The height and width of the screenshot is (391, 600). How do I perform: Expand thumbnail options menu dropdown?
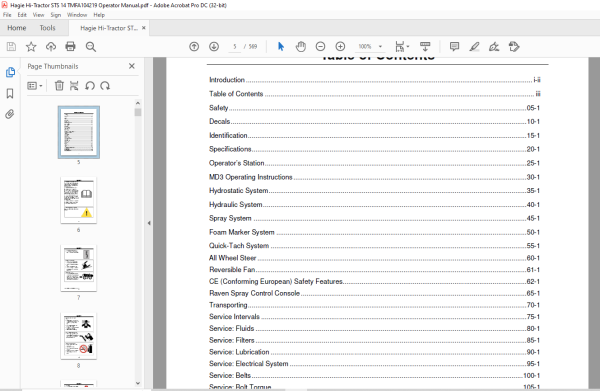(35, 86)
